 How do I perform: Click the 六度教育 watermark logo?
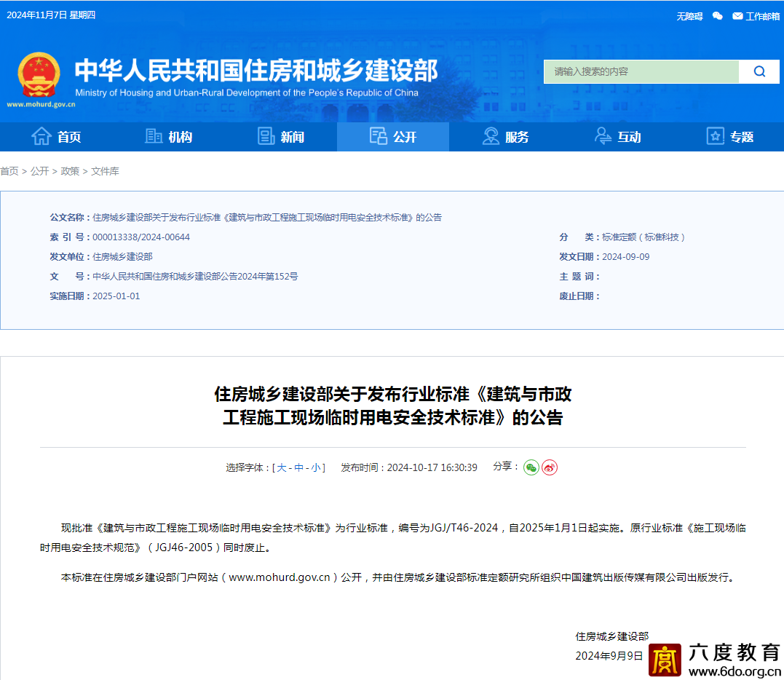tap(665, 660)
